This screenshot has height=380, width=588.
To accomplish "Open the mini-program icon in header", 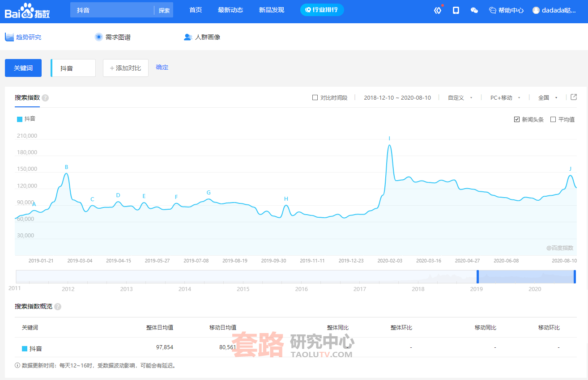I will pos(438,10).
